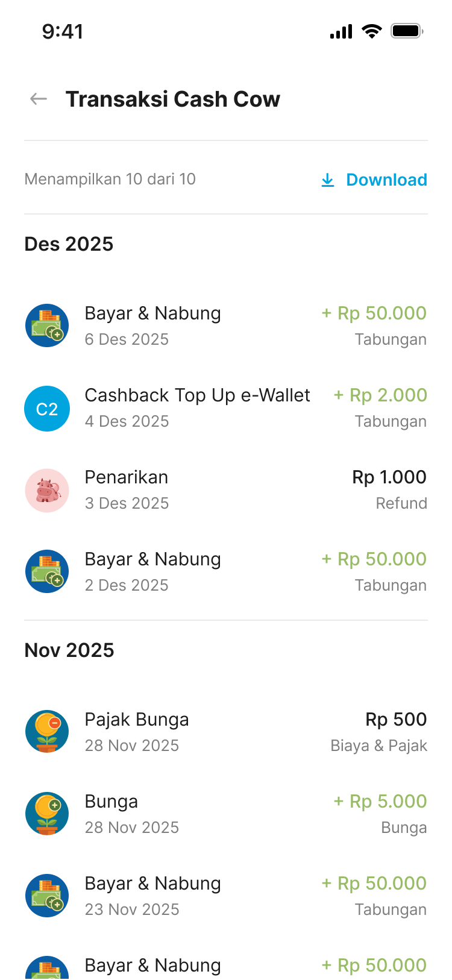The width and height of the screenshot is (452, 980).
Task: Tap the 23 Nov Bayar & Nabung icon
Action: 47,896
